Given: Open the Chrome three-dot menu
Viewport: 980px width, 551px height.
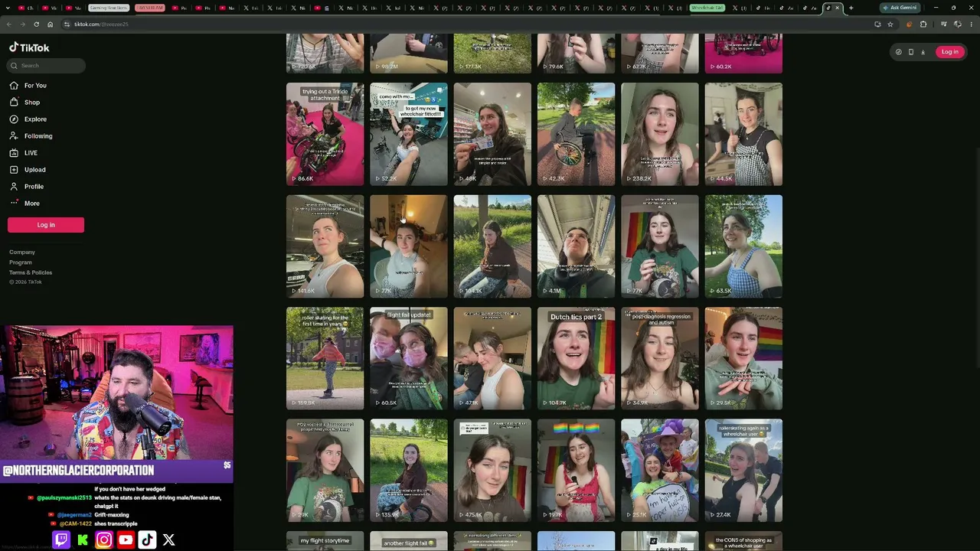Looking at the screenshot, I should (x=971, y=24).
